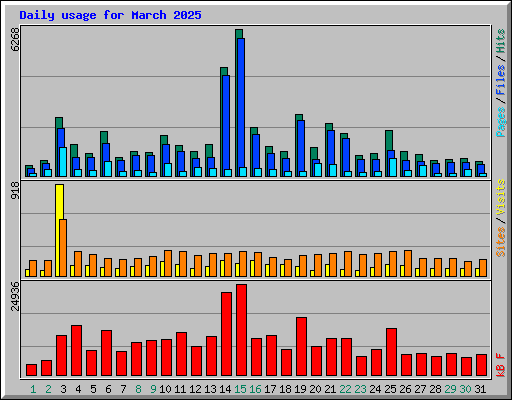Click the 'Pages' legend label
Screen dimensions: 512x400
[501, 122]
